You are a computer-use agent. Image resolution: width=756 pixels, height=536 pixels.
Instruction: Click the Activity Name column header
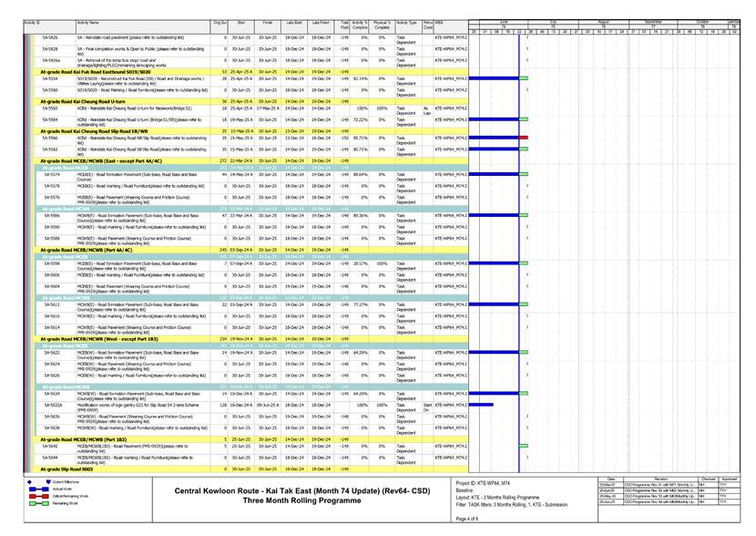88,21
